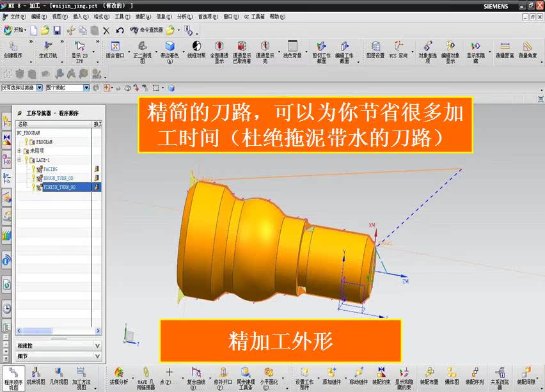Collapse the LATE-1 program group

tap(19, 159)
